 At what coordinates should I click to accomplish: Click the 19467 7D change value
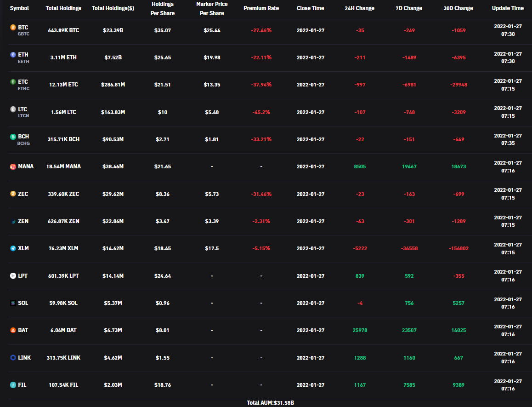pos(409,166)
